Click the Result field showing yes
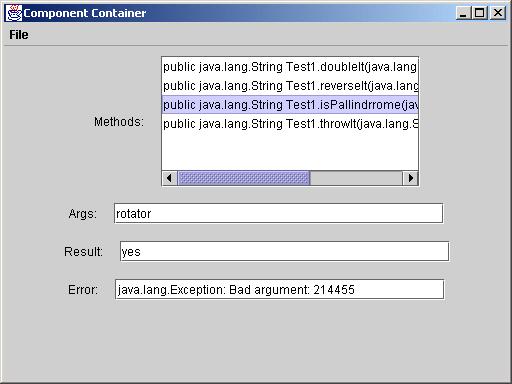Screen dimensions: 512x384 284,251
